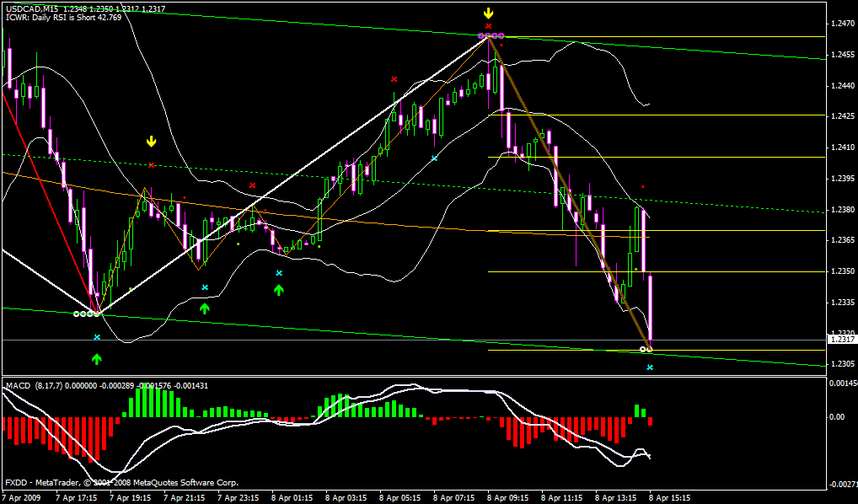The image size is (858, 504).
Task: Click the 8 Apr 13:15 time label
Action: (615, 499)
